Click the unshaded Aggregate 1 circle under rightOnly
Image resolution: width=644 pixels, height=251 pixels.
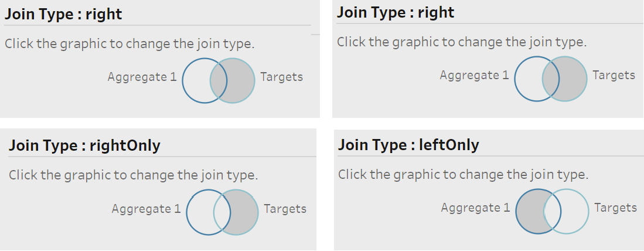pos(200,212)
